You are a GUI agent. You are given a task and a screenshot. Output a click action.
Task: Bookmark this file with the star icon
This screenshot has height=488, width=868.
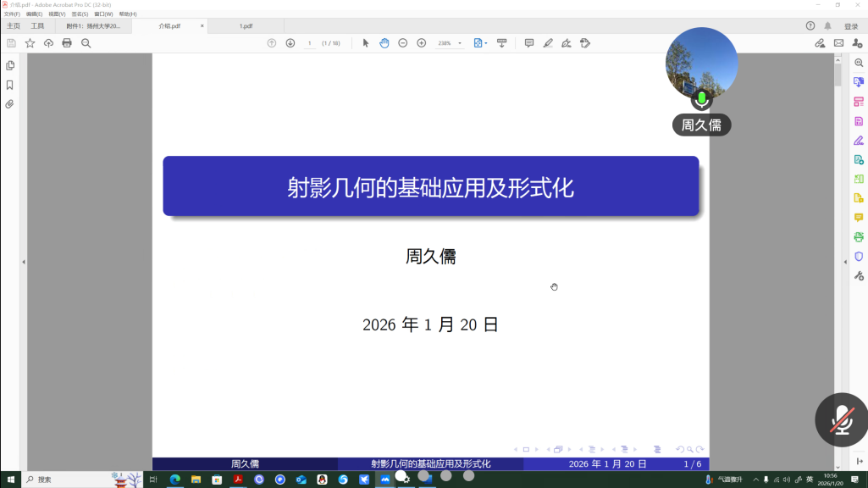(30, 43)
